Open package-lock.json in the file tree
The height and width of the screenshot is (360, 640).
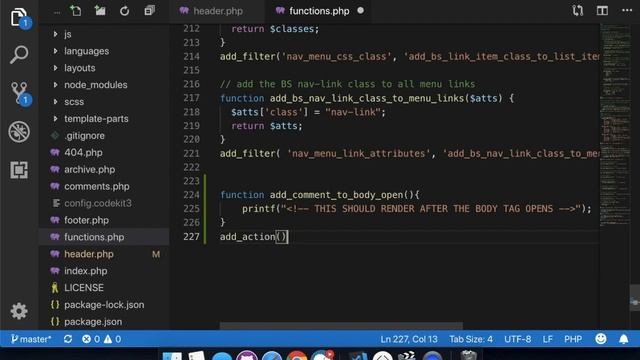[x=104, y=305]
